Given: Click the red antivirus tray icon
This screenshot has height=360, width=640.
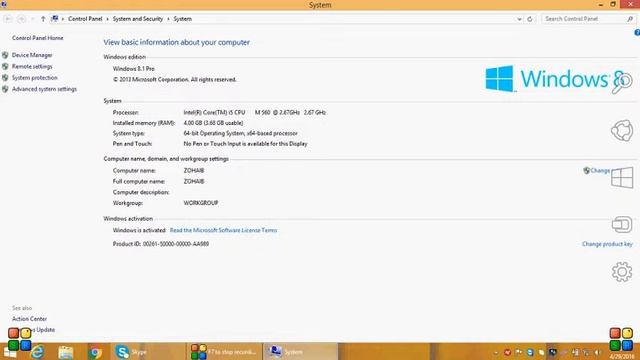Looking at the screenshot, I should click(x=507, y=352).
